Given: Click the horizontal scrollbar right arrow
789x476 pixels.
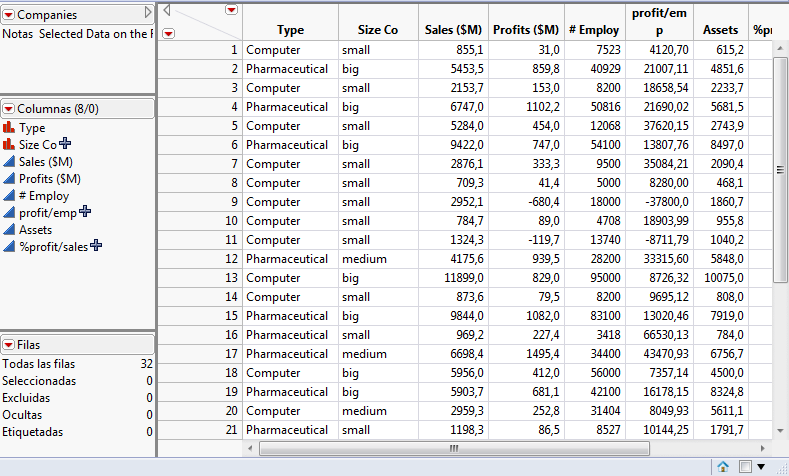Looking at the screenshot, I should tap(763, 448).
